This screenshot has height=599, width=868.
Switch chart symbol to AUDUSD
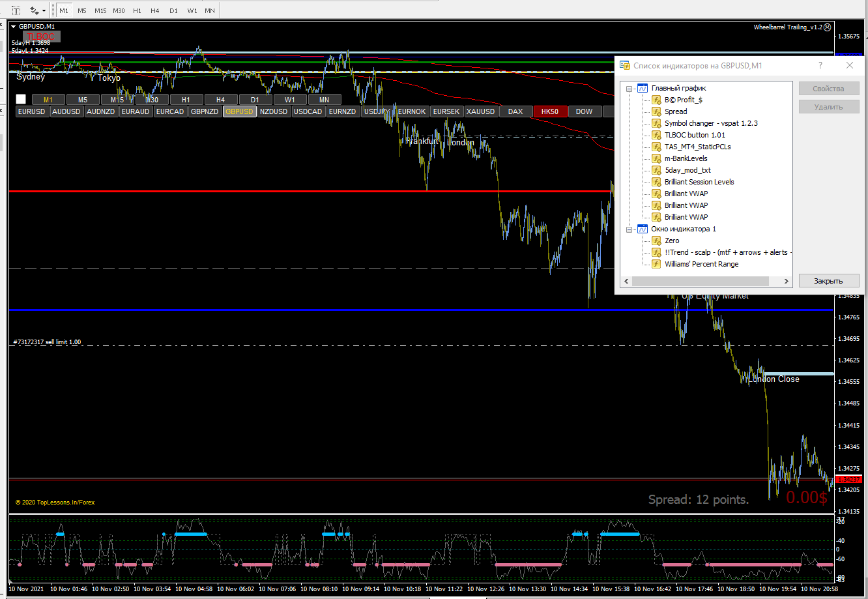click(x=66, y=111)
